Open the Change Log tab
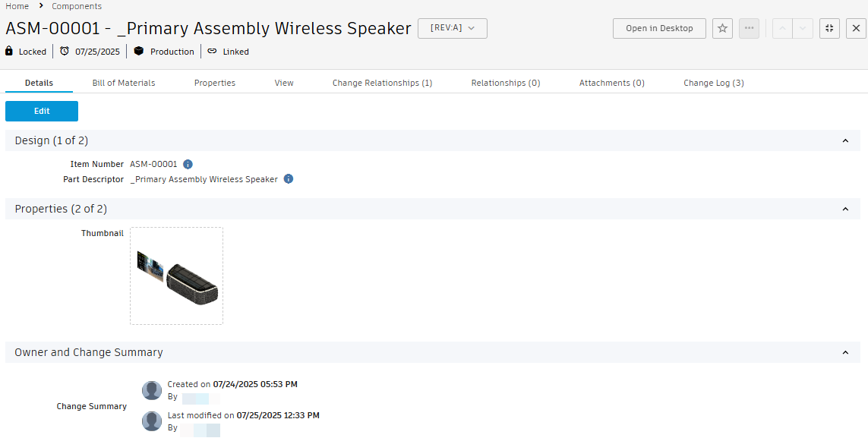The image size is (868, 438). pos(713,83)
